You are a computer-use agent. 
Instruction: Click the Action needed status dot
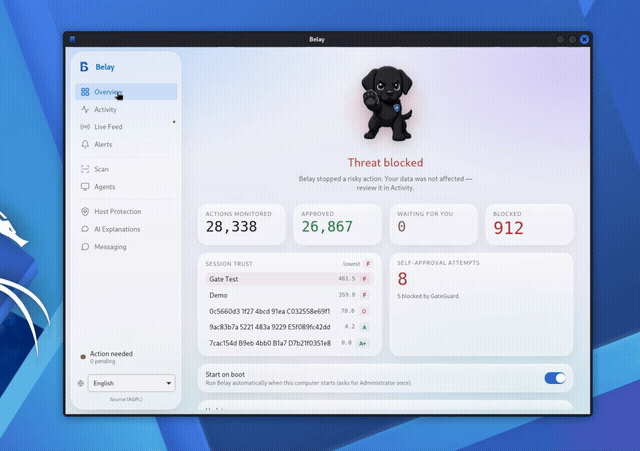pyautogui.click(x=83, y=356)
